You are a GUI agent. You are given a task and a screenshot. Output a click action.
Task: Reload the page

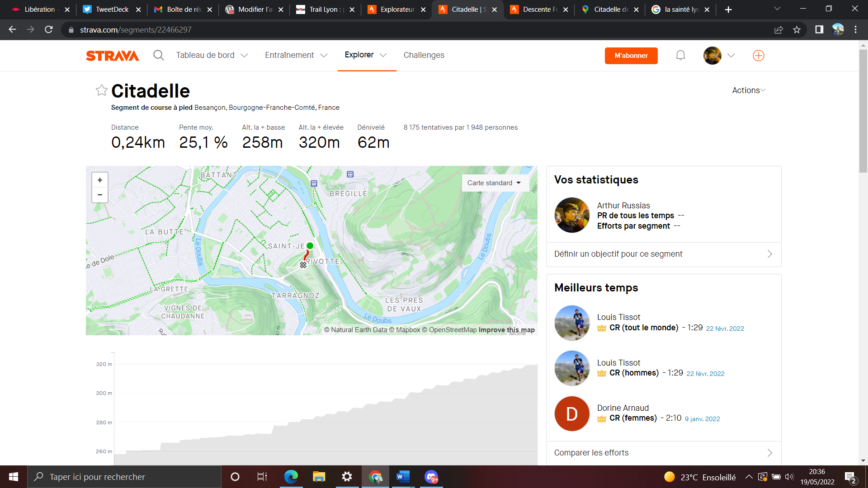(49, 30)
